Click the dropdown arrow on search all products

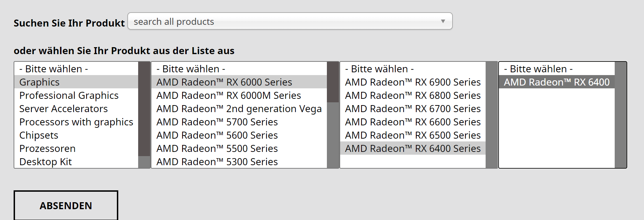[x=443, y=21]
